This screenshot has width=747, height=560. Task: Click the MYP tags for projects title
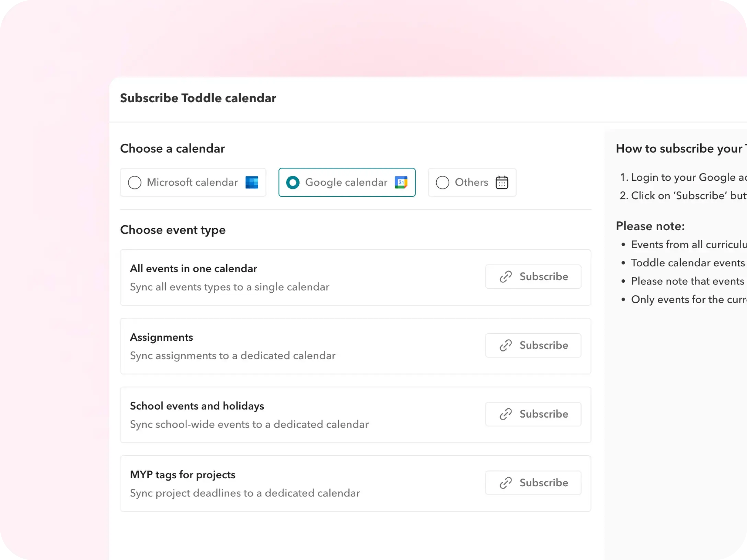coord(183,475)
